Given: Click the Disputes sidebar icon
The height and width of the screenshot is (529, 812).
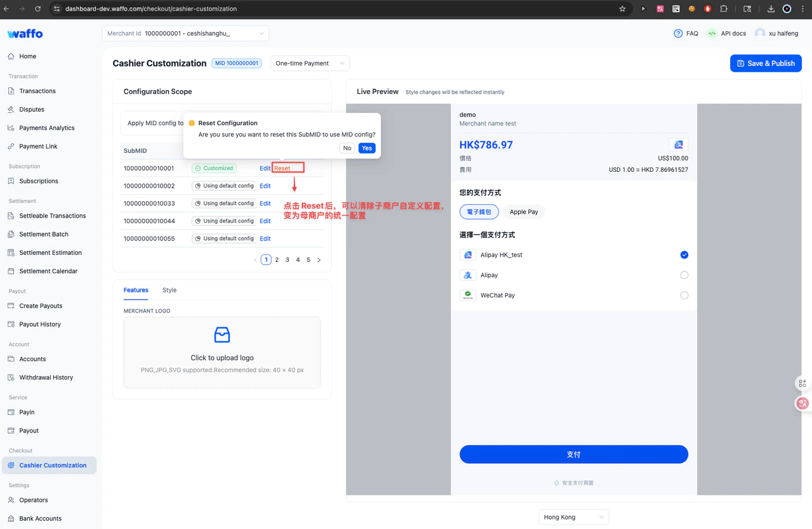Looking at the screenshot, I should point(11,109).
